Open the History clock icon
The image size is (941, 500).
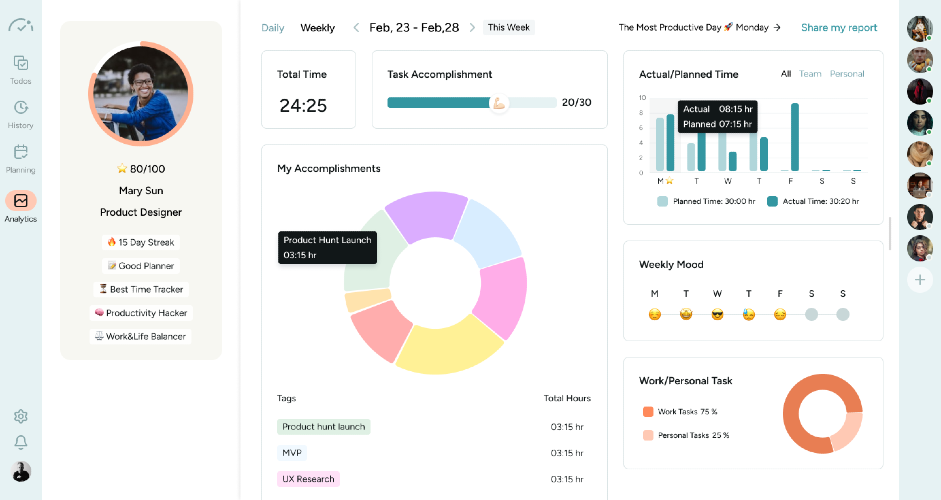pyautogui.click(x=20, y=108)
